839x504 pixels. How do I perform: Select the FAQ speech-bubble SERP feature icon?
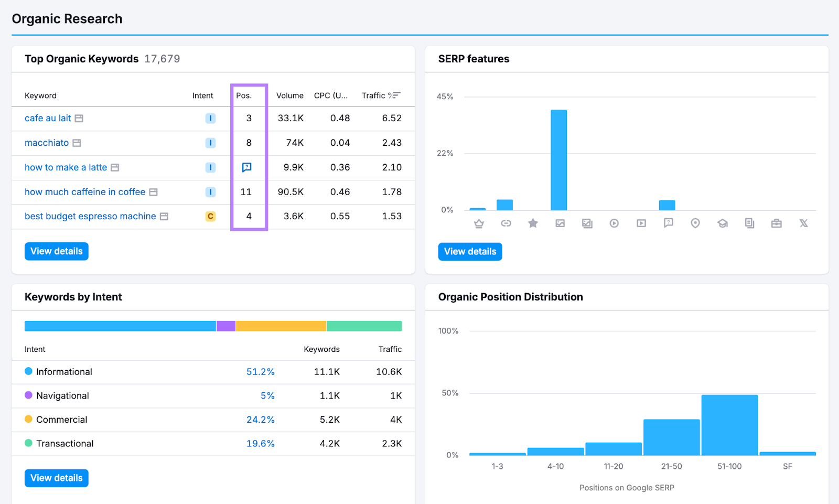(668, 223)
